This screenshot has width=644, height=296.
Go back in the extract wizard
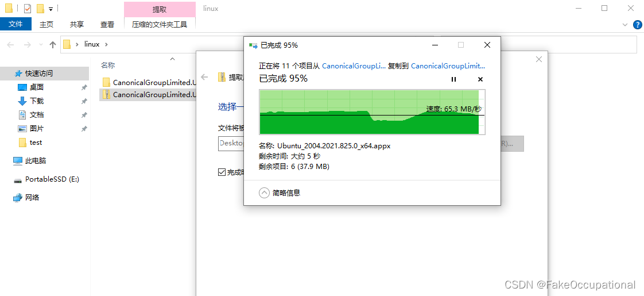(x=204, y=77)
